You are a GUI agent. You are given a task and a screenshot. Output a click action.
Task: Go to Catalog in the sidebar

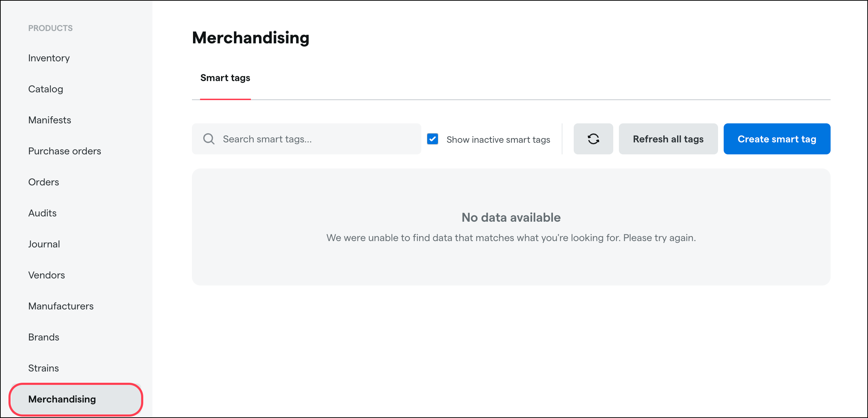46,89
